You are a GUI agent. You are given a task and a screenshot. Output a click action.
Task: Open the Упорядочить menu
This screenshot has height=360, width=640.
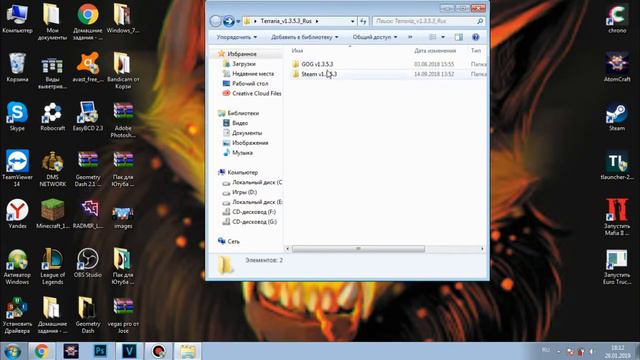[x=237, y=37]
